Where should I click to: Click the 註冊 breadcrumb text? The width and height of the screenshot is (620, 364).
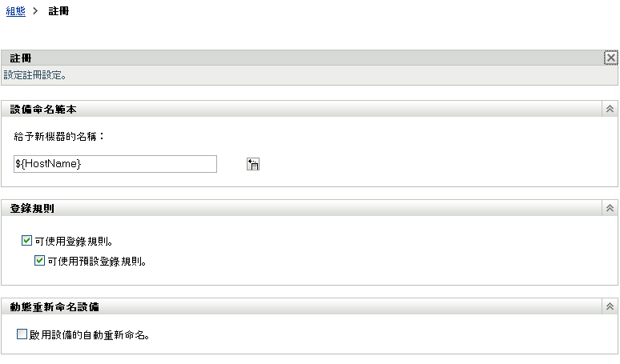[58, 12]
